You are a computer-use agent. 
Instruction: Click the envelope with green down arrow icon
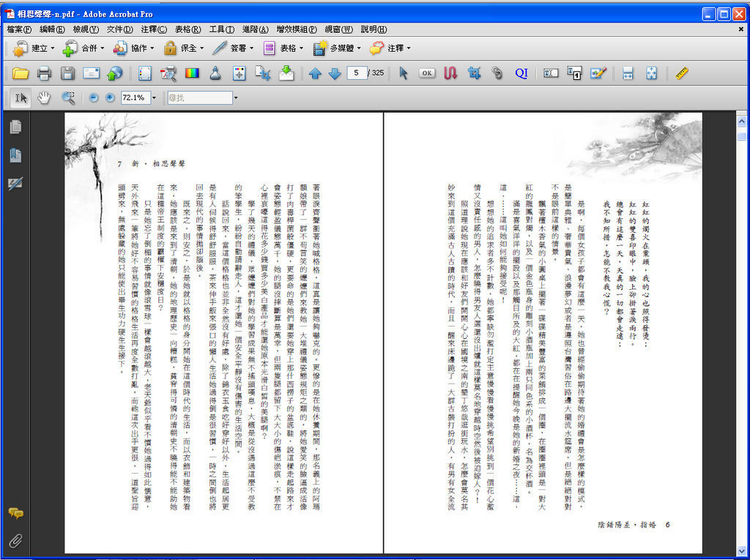286,73
